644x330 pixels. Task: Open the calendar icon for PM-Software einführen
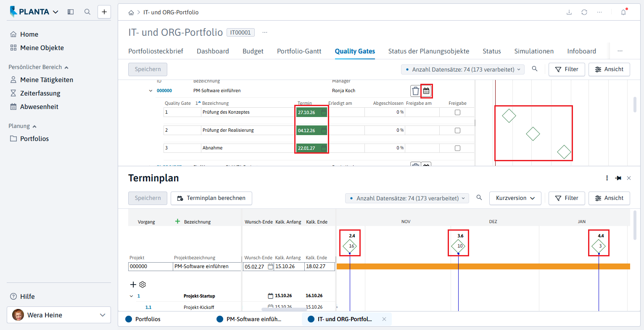pos(426,90)
